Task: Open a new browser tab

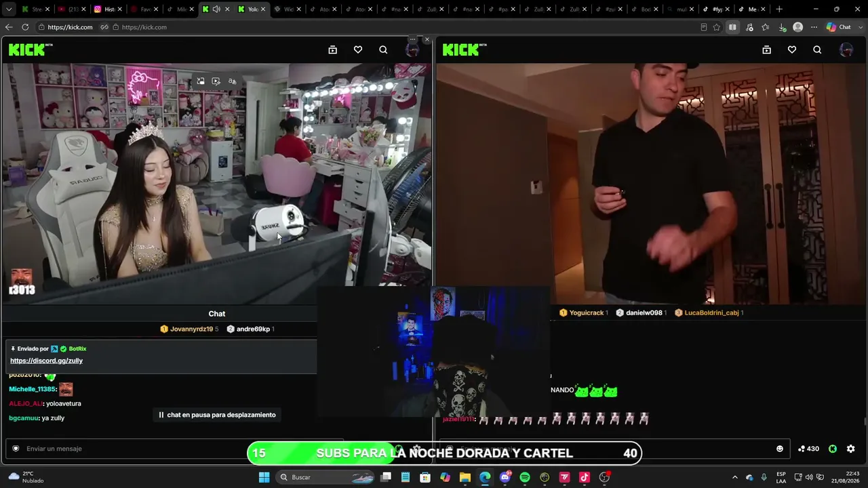Action: click(x=779, y=9)
